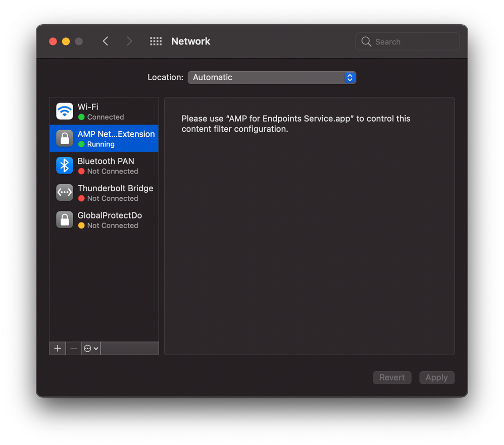Click the 'Network' window title
504x445 pixels.
point(190,41)
